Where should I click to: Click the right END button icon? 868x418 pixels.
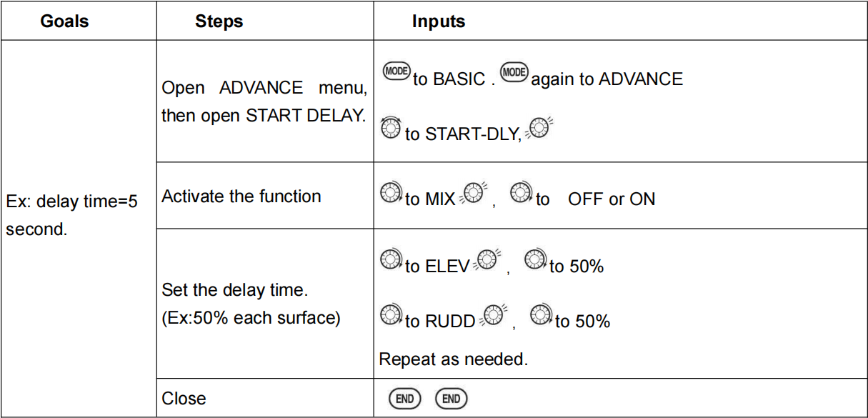pos(451,399)
